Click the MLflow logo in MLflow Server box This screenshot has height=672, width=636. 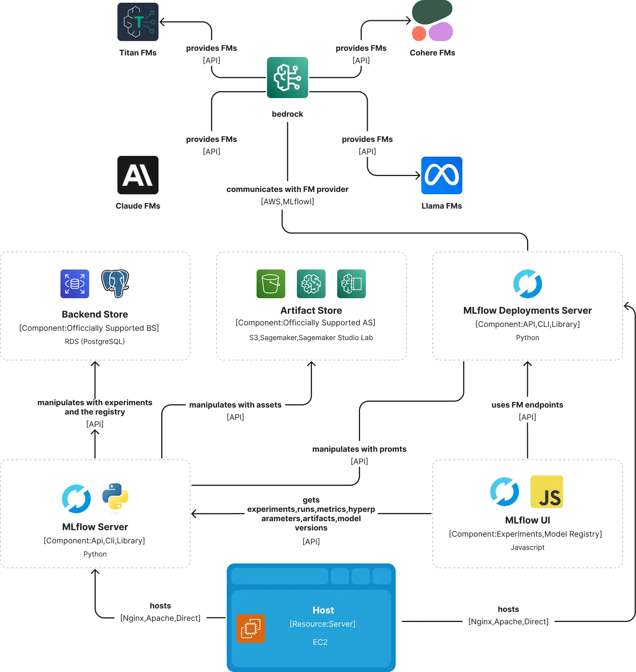point(76,499)
